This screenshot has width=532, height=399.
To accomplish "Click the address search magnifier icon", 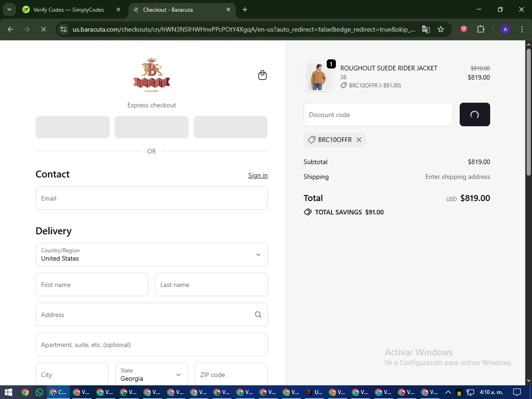I will (258, 315).
